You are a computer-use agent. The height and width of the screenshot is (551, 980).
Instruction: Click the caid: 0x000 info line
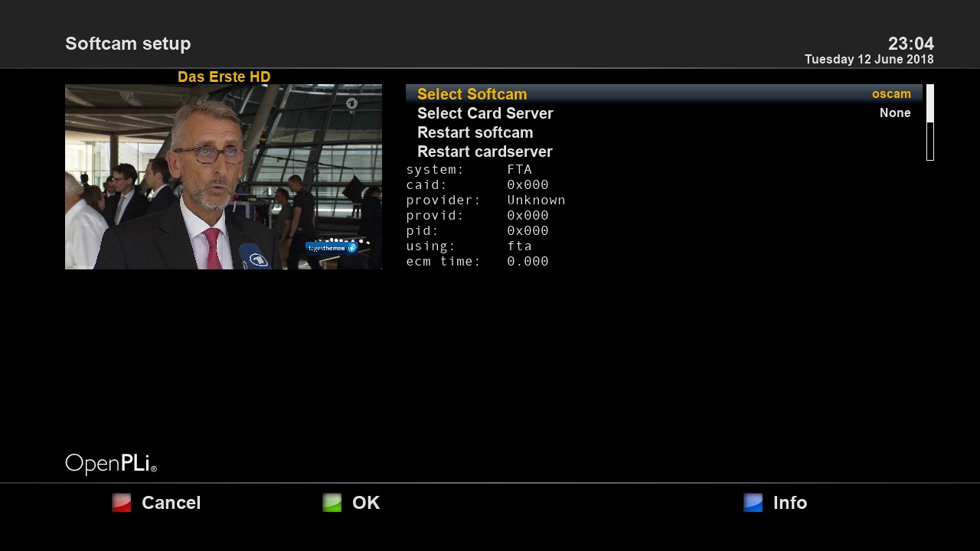(x=477, y=184)
